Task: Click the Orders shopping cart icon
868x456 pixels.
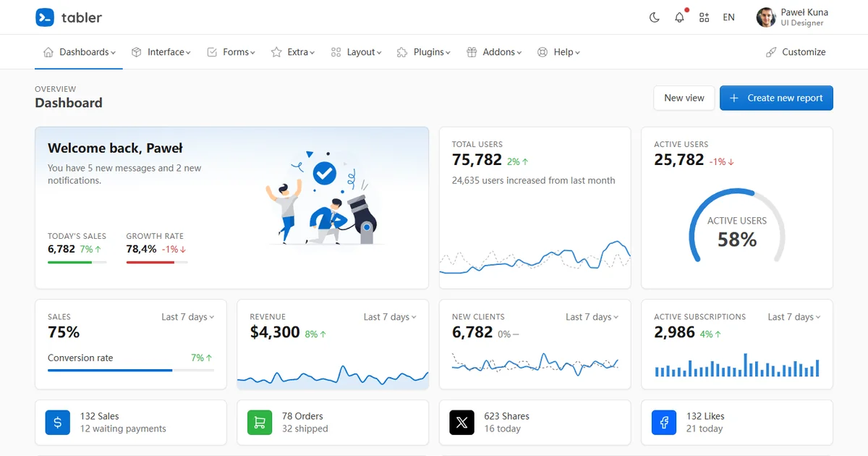Action: (x=260, y=423)
